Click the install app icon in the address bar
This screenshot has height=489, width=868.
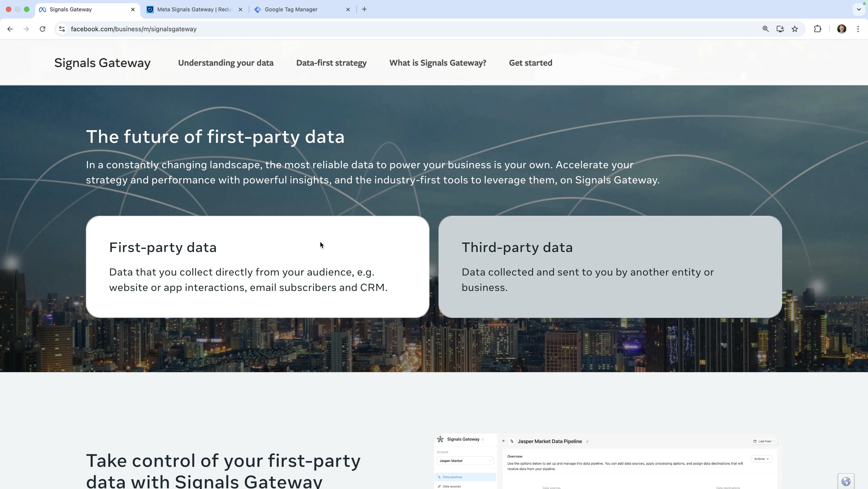click(780, 29)
